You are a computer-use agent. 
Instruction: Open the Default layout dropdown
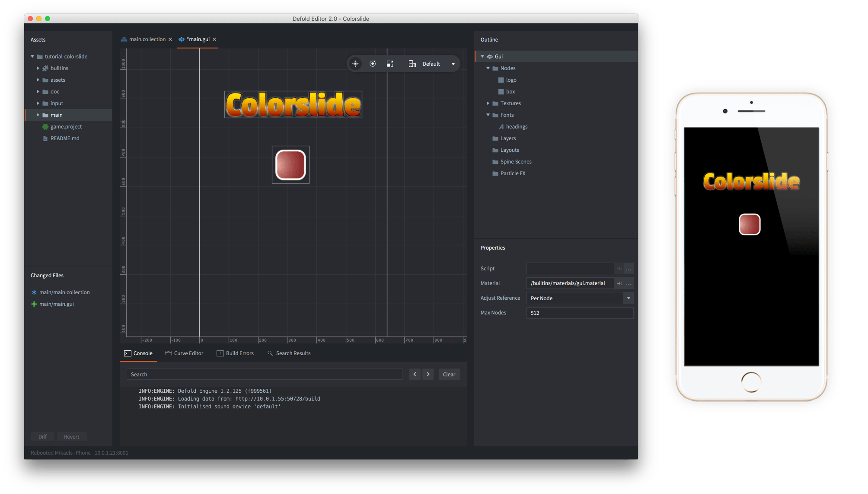(453, 64)
